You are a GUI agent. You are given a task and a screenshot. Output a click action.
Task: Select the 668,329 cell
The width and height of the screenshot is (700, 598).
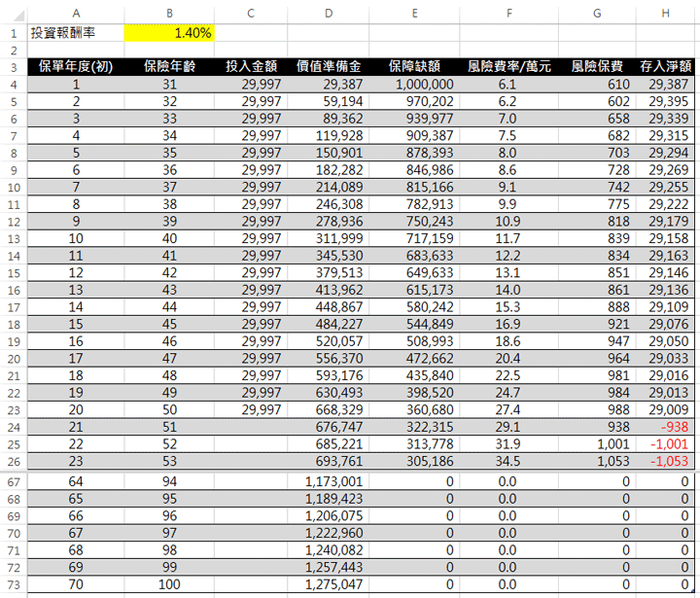(x=329, y=410)
